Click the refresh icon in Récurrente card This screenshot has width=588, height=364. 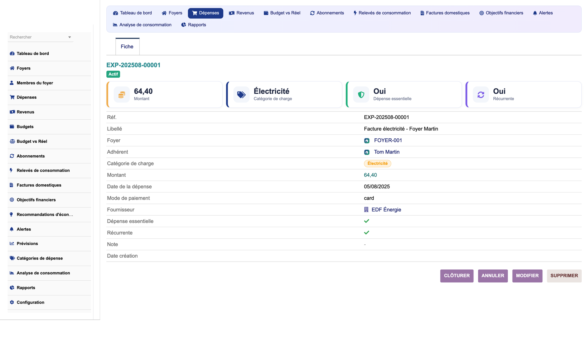(481, 95)
